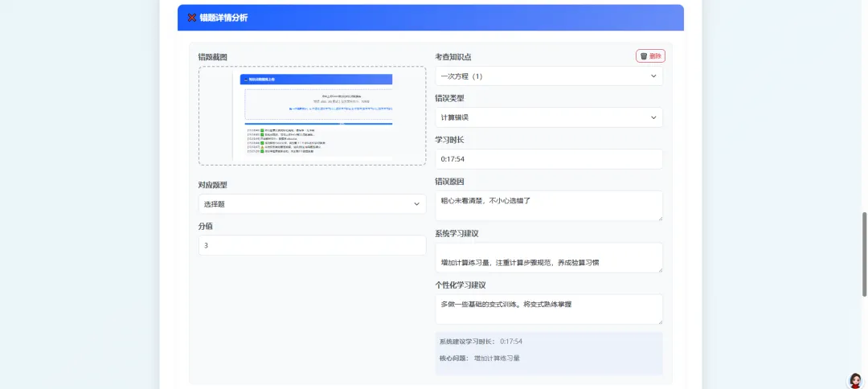This screenshot has height=389, width=868.
Task: Click the 分值 label
Action: click(206, 227)
